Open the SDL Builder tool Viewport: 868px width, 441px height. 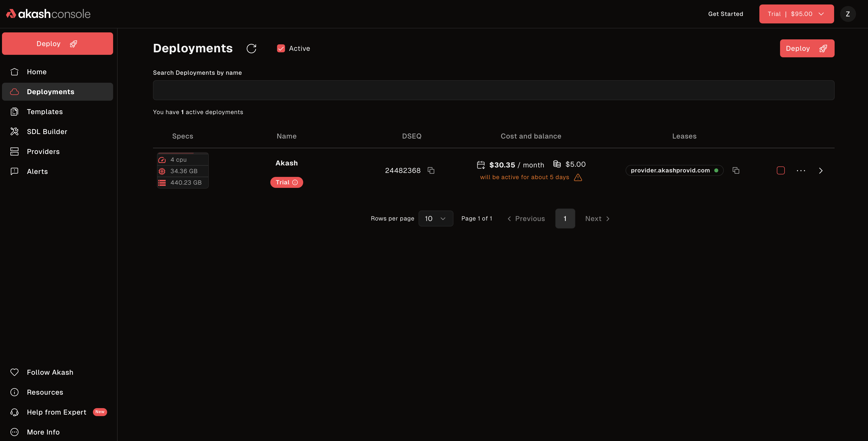pos(47,131)
